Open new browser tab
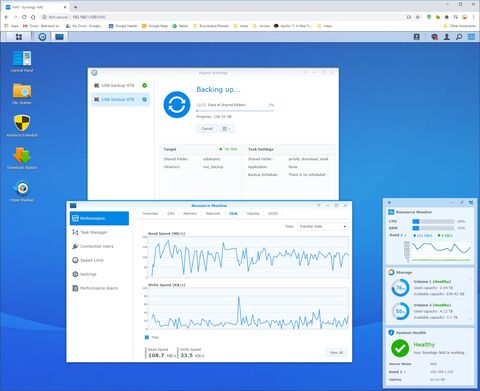Viewport: 480px width, 391px height. pyautogui.click(x=76, y=7)
